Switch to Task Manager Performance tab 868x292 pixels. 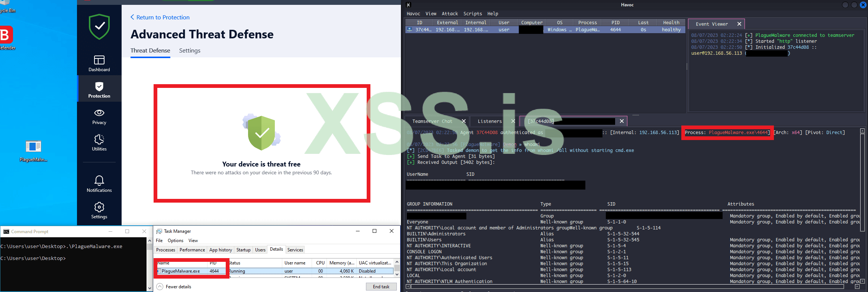tap(192, 250)
